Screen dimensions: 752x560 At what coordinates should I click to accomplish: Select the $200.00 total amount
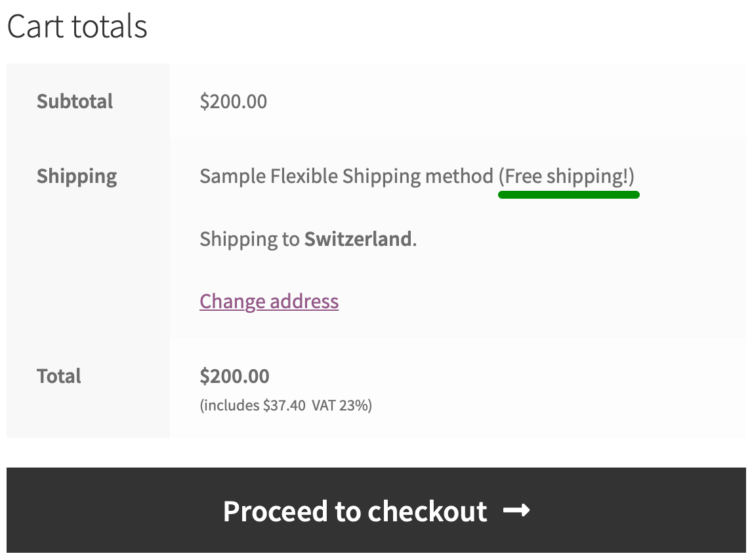tap(234, 376)
